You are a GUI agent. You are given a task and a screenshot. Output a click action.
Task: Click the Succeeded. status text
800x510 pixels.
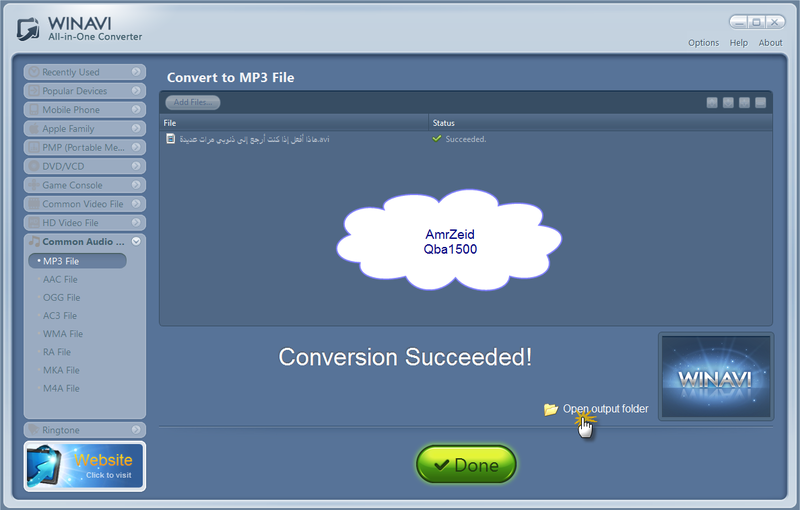[x=466, y=139]
